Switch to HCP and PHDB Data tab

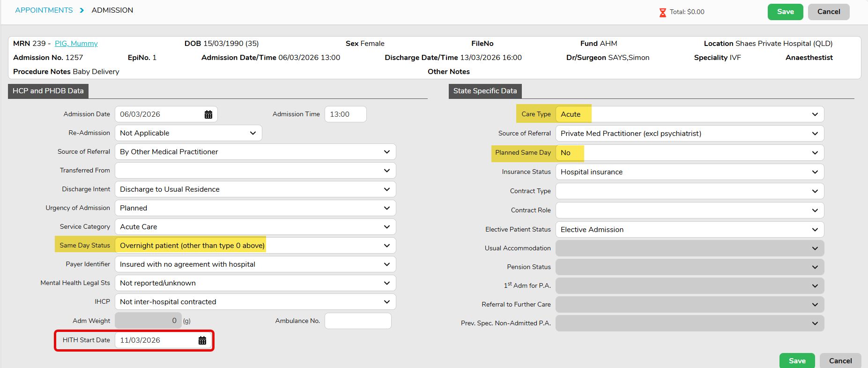coord(48,91)
